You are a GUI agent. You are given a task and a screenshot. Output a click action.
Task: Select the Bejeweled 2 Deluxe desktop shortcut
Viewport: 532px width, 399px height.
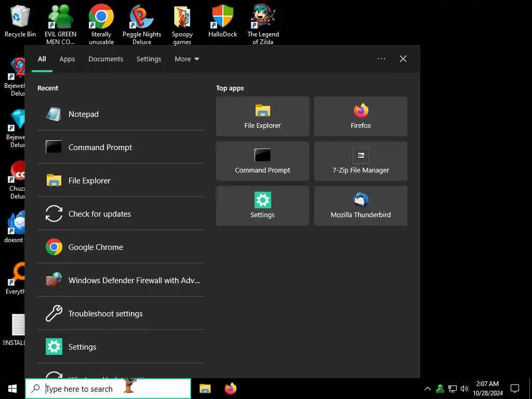[15, 77]
